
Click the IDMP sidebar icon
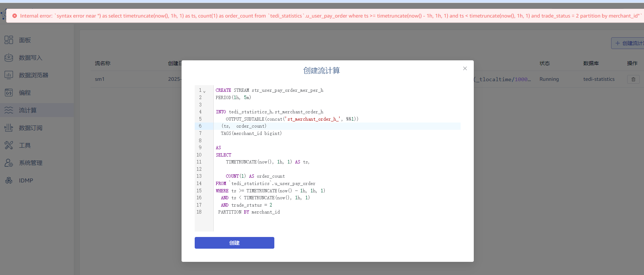coord(9,180)
